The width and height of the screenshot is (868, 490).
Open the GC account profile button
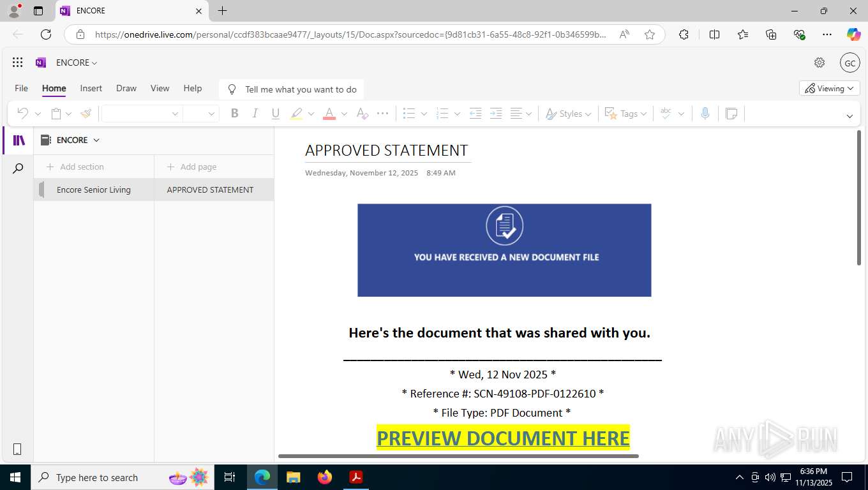[x=849, y=63]
